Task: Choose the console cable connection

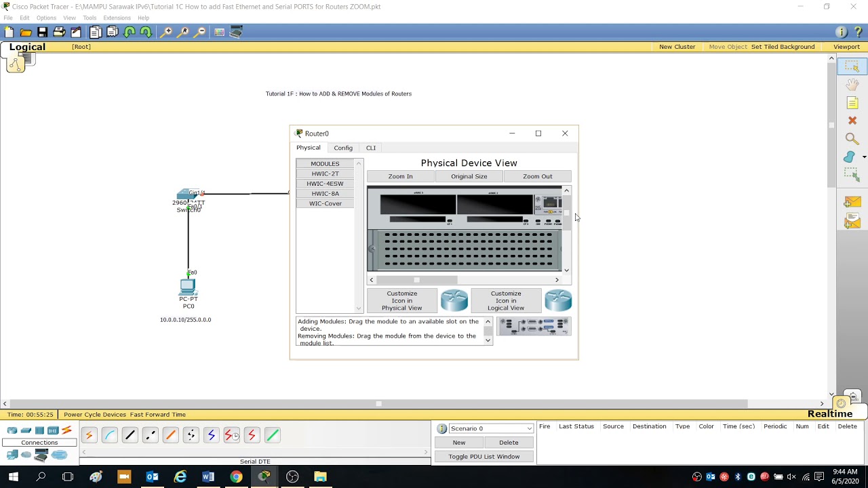Action: click(x=109, y=435)
